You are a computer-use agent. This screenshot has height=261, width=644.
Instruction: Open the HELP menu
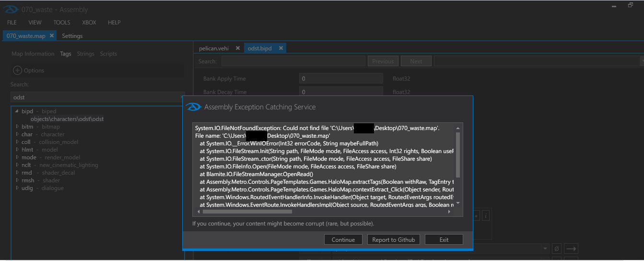tap(114, 23)
